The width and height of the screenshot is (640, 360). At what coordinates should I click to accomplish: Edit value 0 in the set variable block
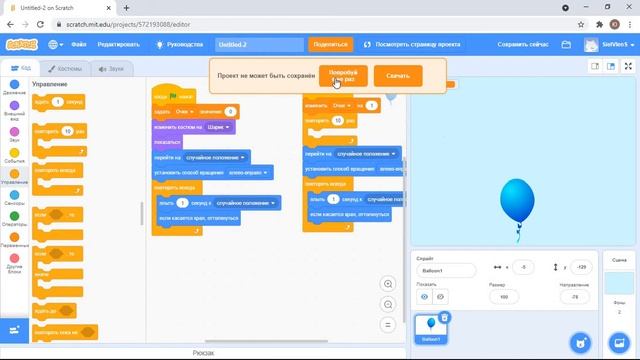pos(230,111)
